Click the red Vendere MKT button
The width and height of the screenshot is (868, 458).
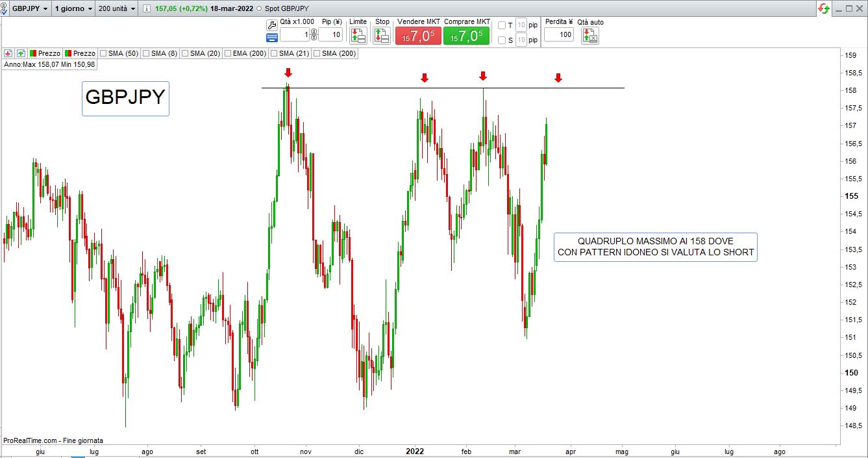418,36
